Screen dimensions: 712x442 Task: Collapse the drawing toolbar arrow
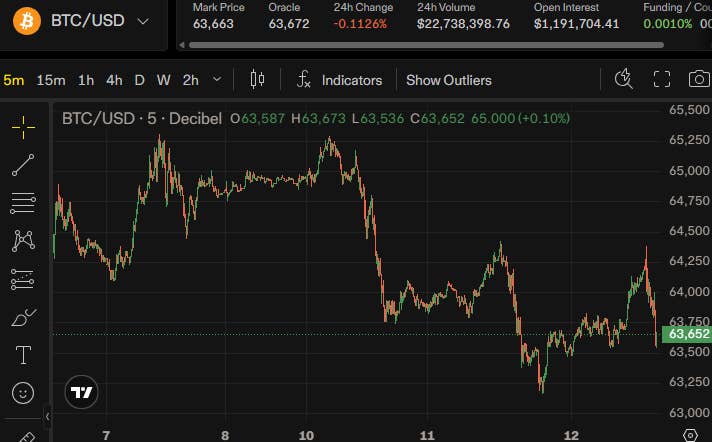click(48, 416)
